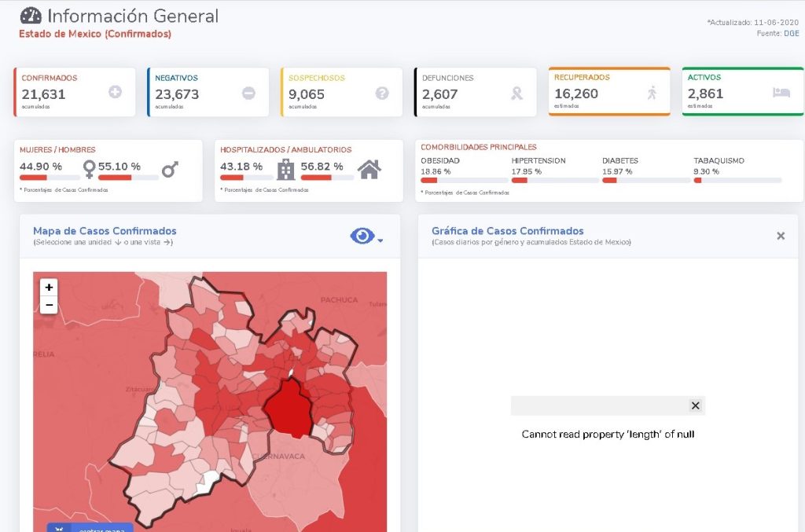Click the Información General dashboard gauge icon
The height and width of the screenshot is (532, 805).
tap(31, 16)
